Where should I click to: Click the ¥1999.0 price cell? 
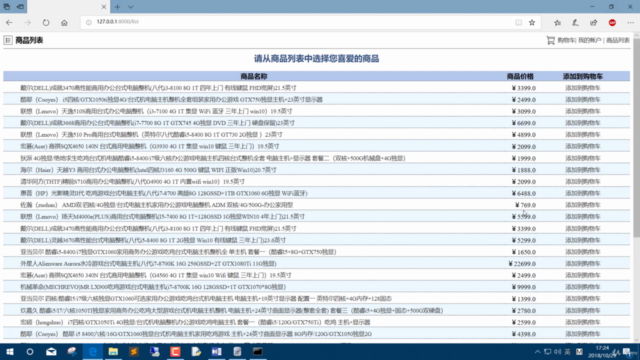[524, 158]
